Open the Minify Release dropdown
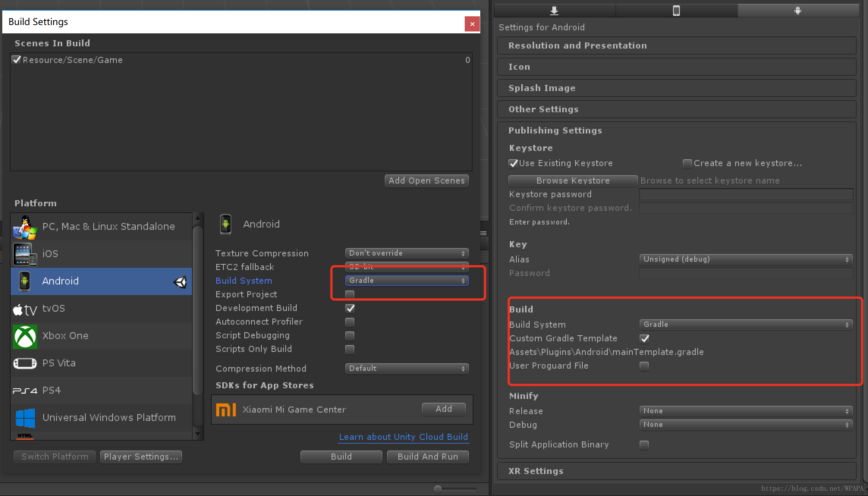868x496 pixels. point(746,411)
